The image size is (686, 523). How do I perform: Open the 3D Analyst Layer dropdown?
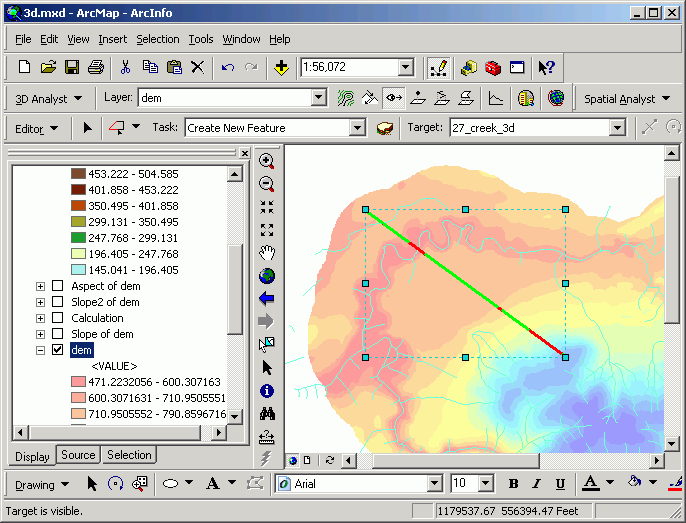click(319, 98)
